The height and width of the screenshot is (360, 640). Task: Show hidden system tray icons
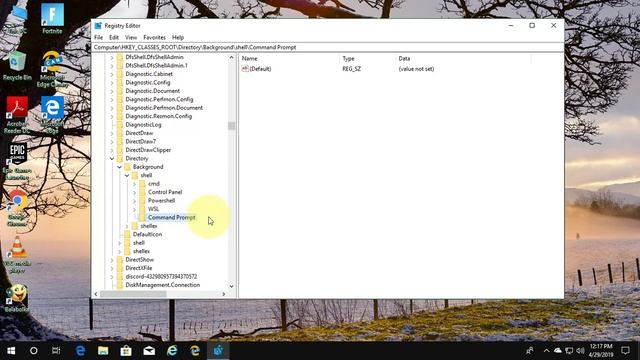[x=546, y=351]
